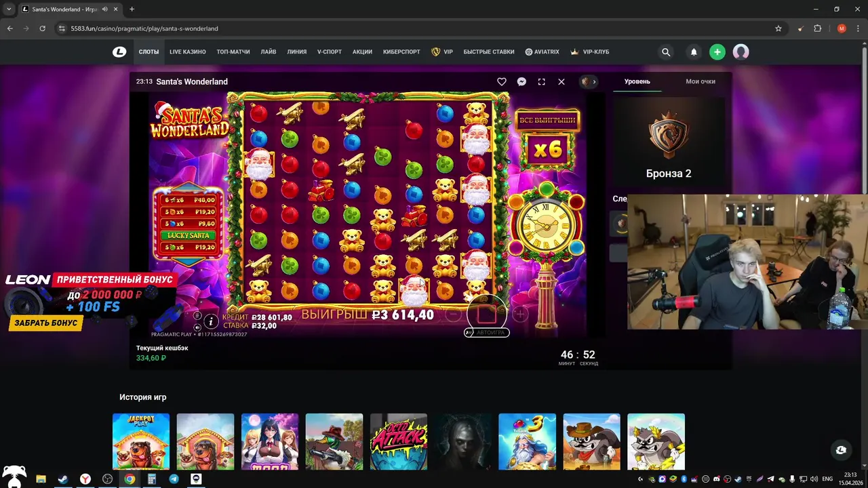This screenshot has height=488, width=868.
Task: Open the VIP section
Action: (442, 52)
